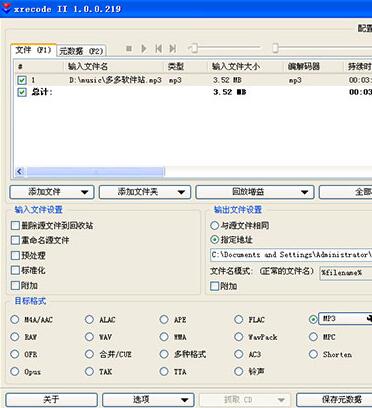The image size is (372, 408).
Task: Uncheck the 总计 row checkbox
Action: 22,92
